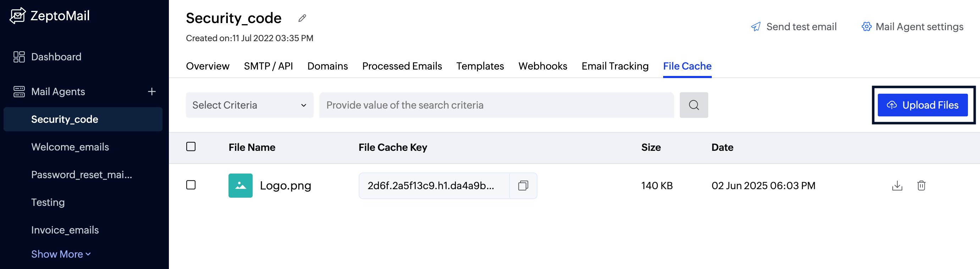Switch to the Templates tab
Screen dimensions: 980x269
[480, 66]
